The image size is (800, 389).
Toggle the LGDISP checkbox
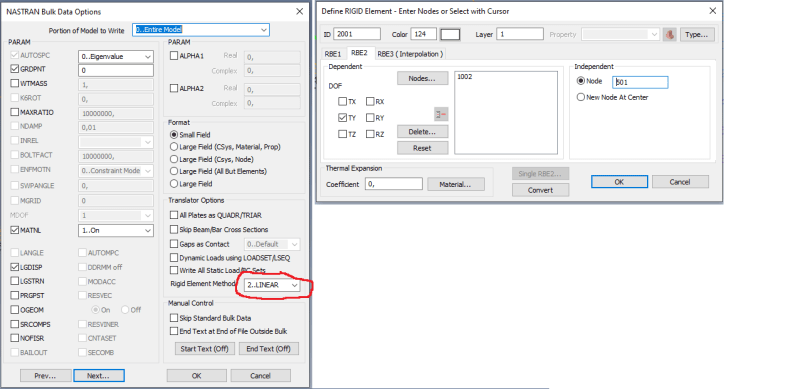coord(14,267)
